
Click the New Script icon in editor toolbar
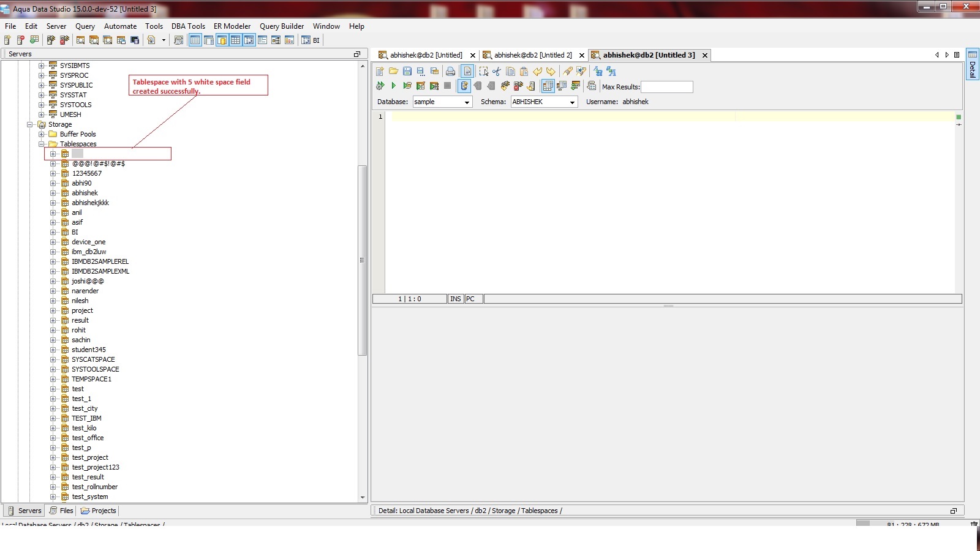(380, 72)
